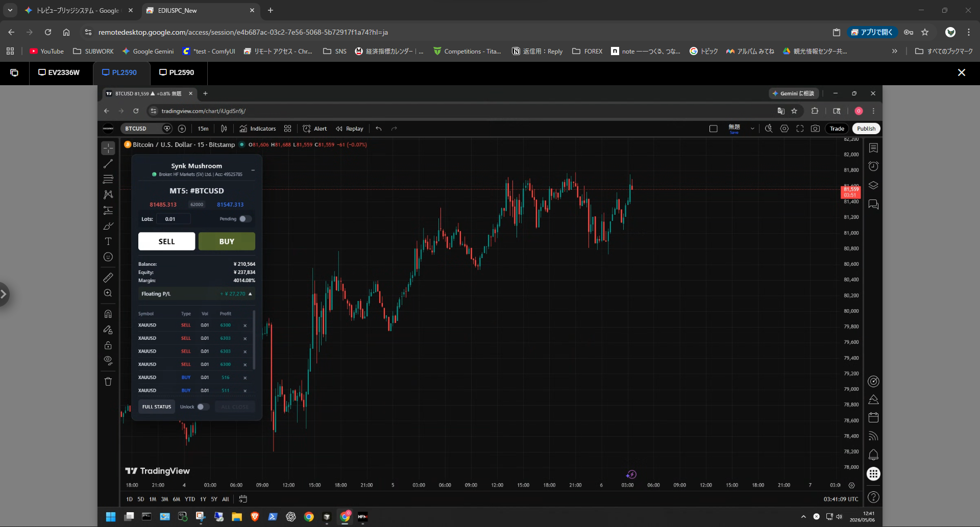Screen dimensions: 980x527
Task: Toggle hide all drawings eye icon
Action: point(108,360)
